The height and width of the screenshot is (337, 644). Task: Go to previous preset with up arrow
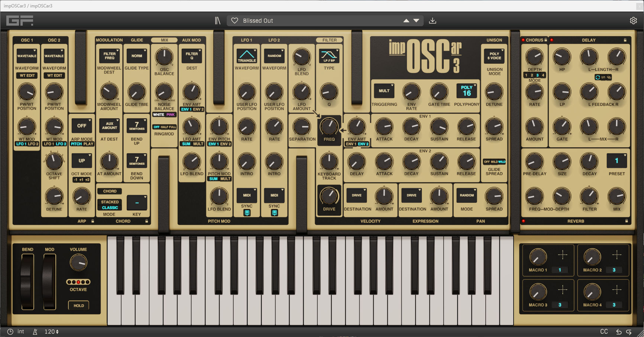pyautogui.click(x=407, y=21)
